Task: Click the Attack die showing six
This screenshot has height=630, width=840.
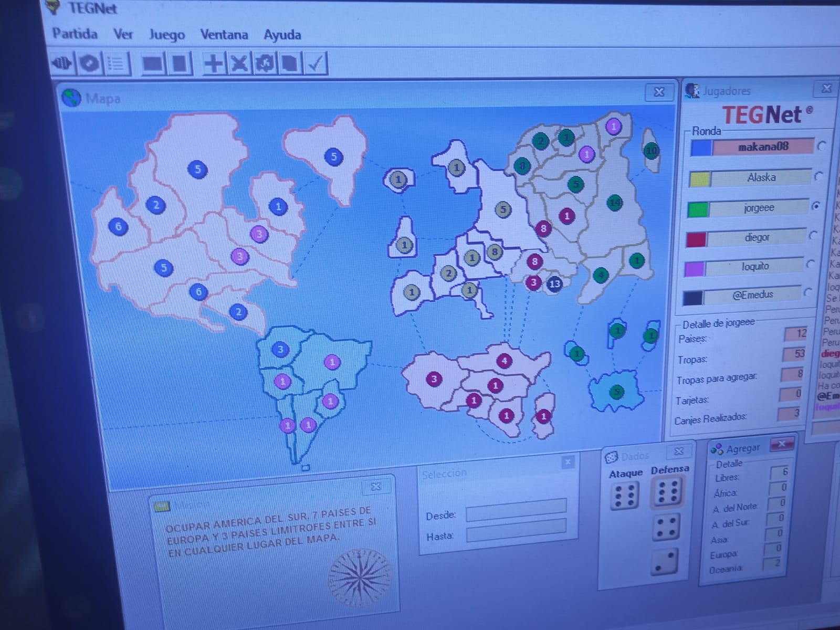Action: [624, 496]
